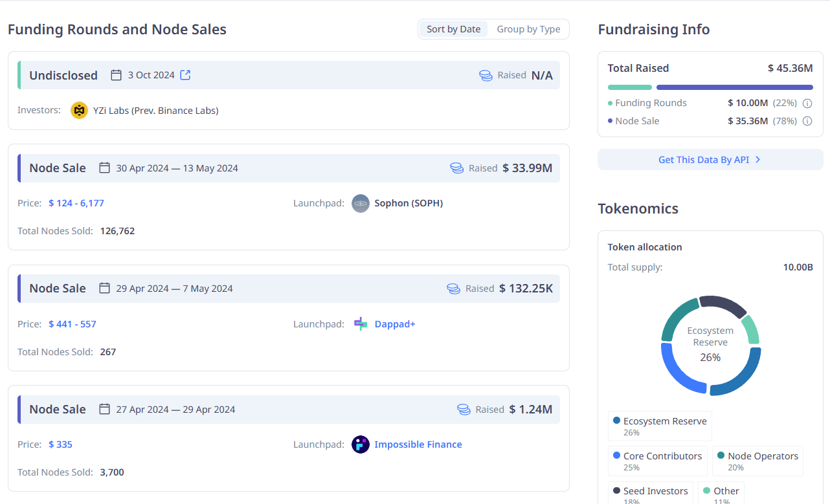This screenshot has height=504, width=830.
Task: Click info icon next to Node Sale 78%
Action: point(807,121)
